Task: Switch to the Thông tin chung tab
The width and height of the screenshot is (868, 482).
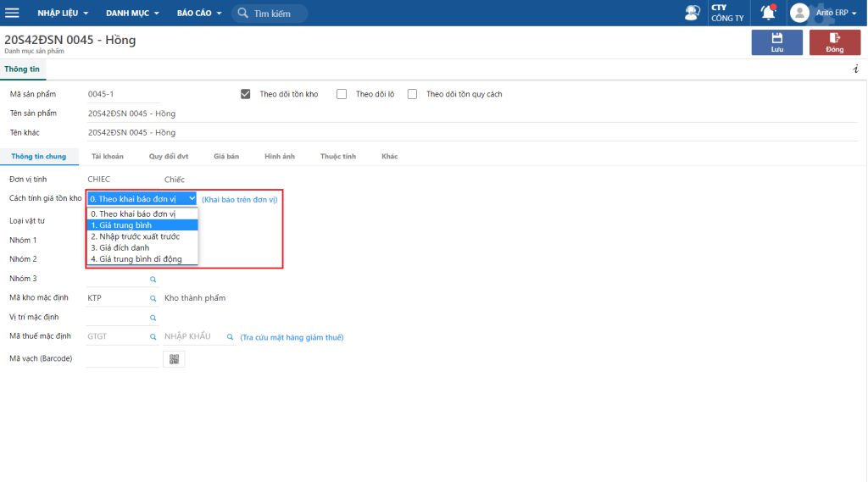Action: (x=39, y=157)
